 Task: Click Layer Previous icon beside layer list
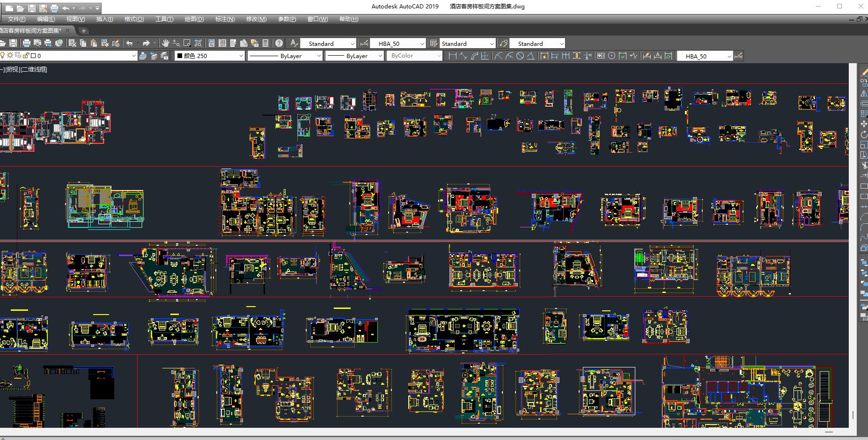tap(154, 56)
